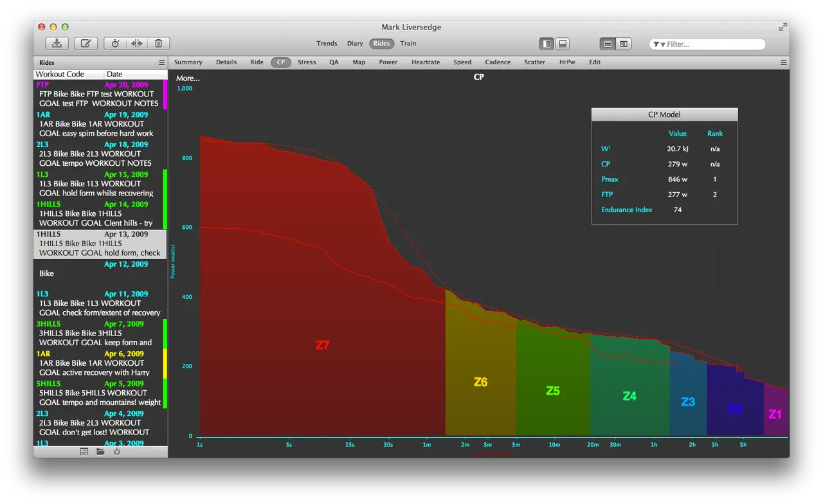Switch to the Trends view
This screenshot has width=823, height=504.
point(327,44)
